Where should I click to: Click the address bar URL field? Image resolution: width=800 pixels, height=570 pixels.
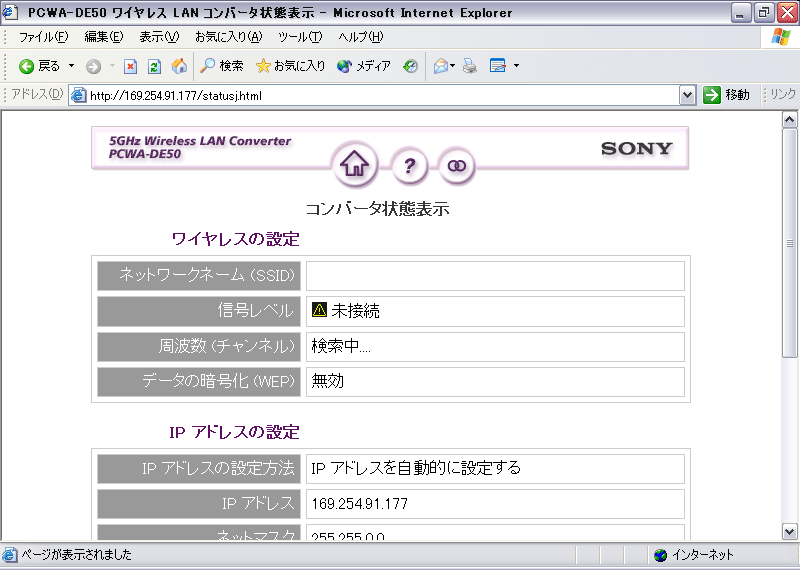tap(383, 95)
